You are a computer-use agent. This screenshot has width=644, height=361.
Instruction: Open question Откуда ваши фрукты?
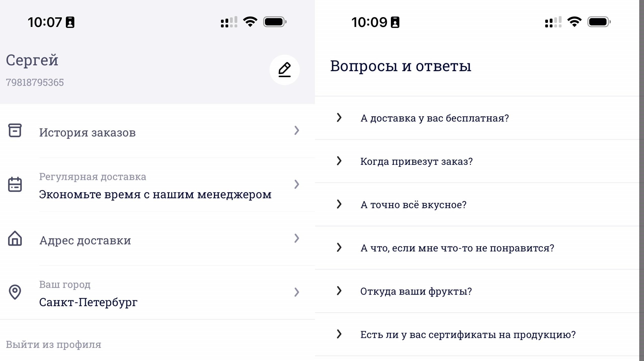click(x=477, y=291)
